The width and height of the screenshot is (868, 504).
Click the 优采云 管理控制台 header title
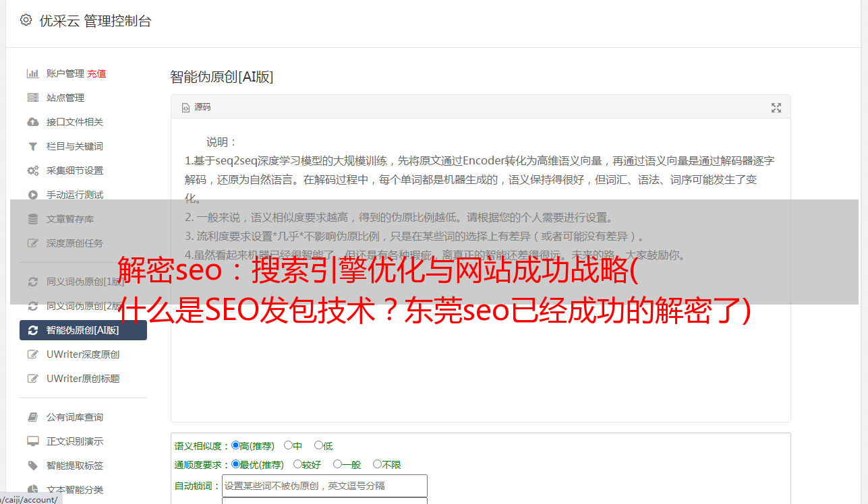(96, 21)
